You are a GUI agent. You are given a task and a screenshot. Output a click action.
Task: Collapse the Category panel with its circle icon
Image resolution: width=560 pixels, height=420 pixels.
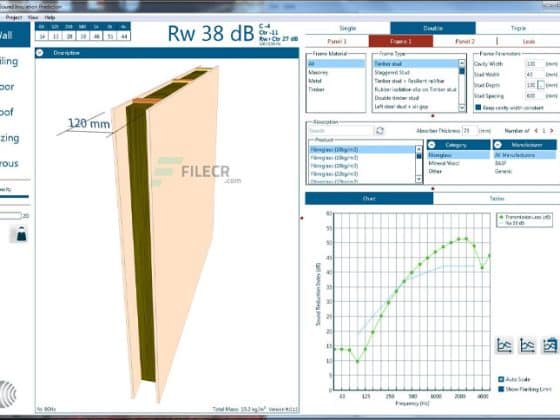pos(432,145)
